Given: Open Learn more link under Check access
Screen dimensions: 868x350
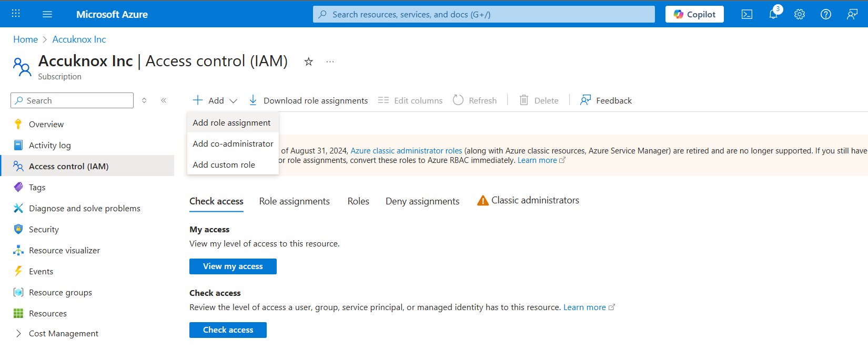Looking at the screenshot, I should (x=589, y=307).
